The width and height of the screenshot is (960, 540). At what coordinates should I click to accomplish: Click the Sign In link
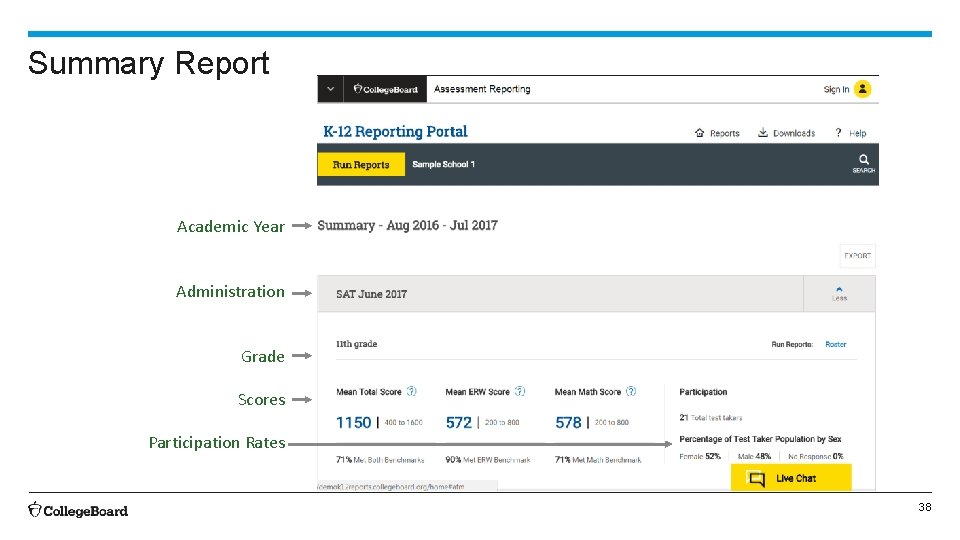(x=836, y=89)
